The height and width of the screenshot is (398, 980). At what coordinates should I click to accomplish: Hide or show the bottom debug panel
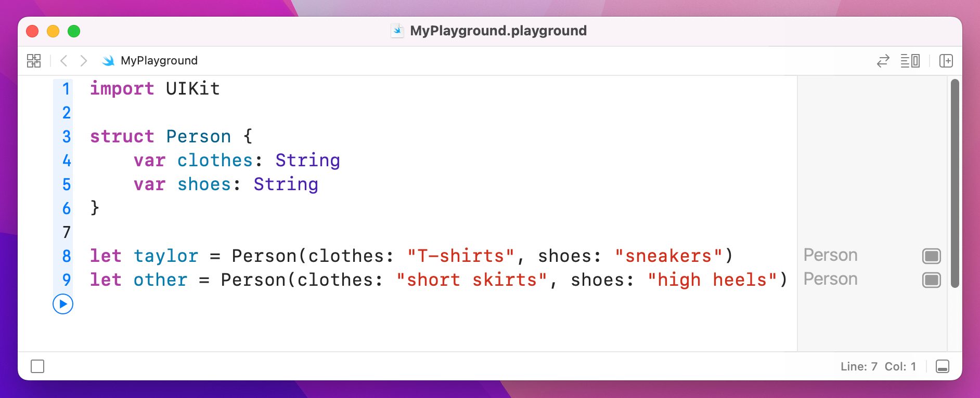tap(943, 366)
